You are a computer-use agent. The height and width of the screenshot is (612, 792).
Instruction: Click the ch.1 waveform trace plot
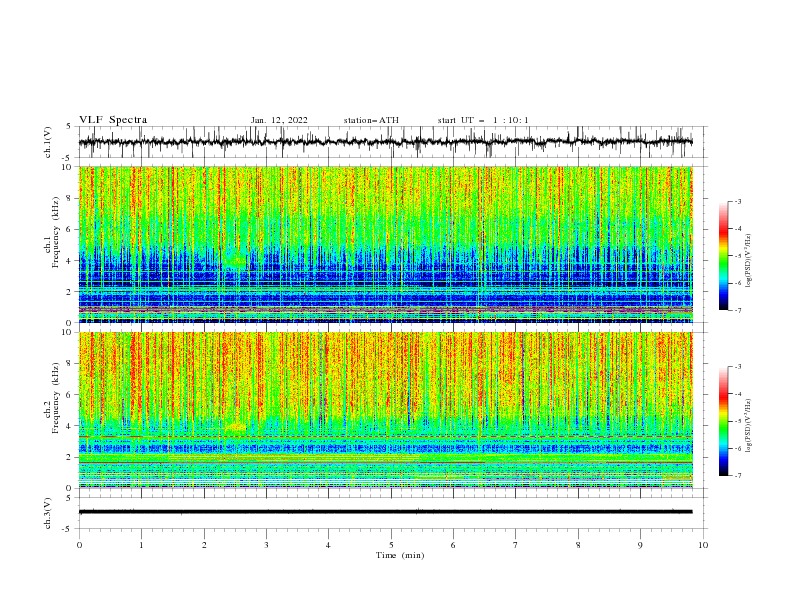(x=385, y=142)
